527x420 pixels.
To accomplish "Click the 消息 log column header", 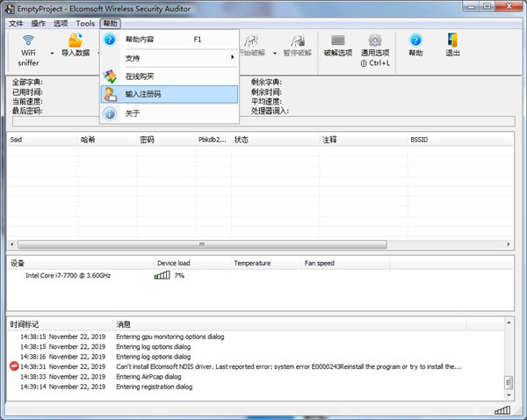I will pyautogui.click(x=290, y=324).
